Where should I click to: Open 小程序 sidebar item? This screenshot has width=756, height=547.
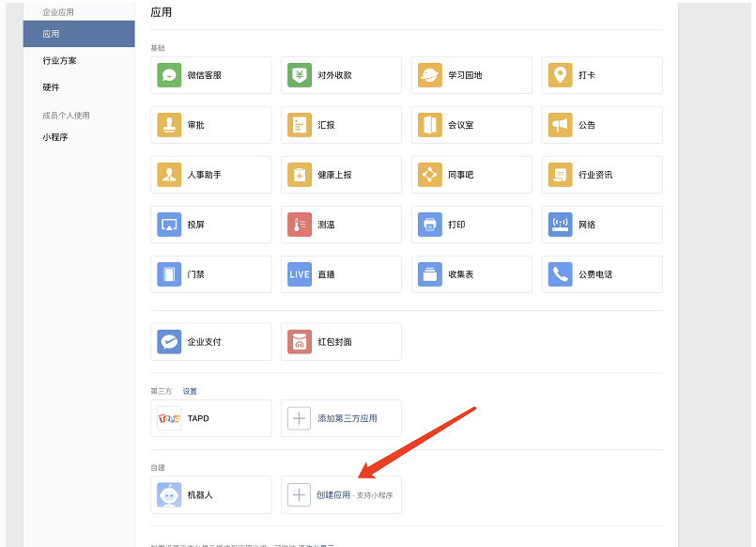[55, 137]
